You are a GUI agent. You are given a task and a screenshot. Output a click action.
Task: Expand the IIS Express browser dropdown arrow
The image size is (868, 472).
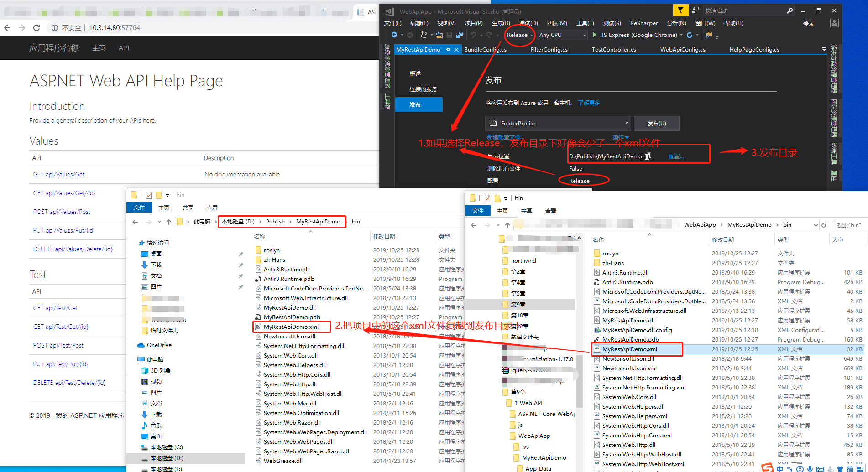point(681,35)
